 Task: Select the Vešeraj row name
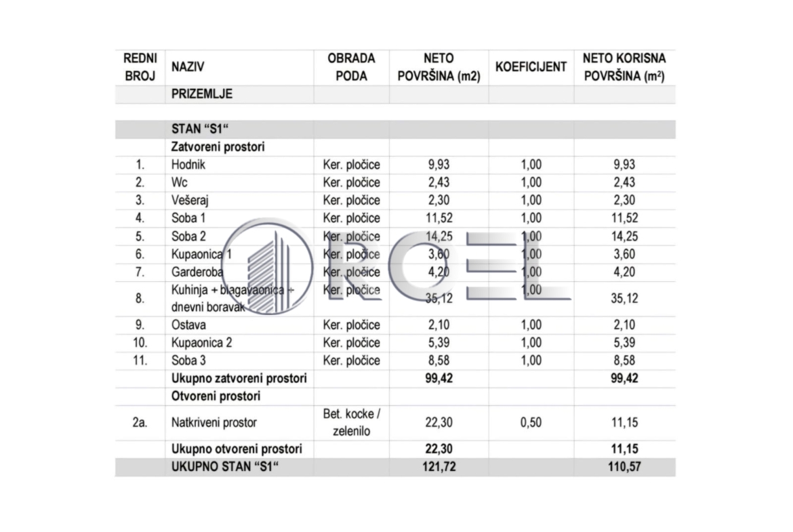point(190,200)
